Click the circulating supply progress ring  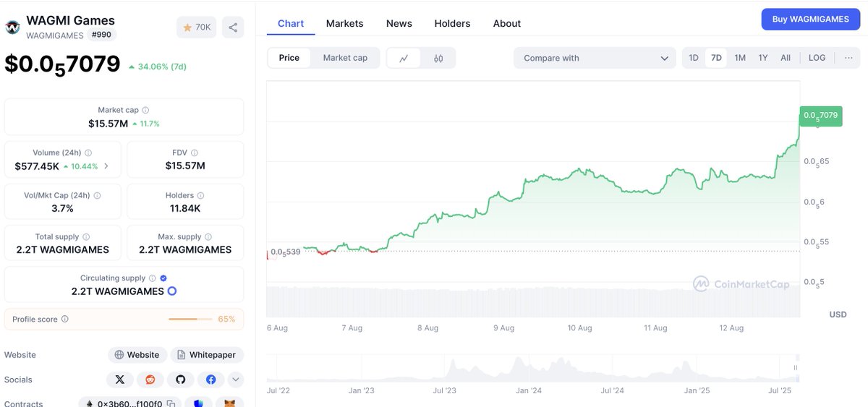tap(172, 291)
